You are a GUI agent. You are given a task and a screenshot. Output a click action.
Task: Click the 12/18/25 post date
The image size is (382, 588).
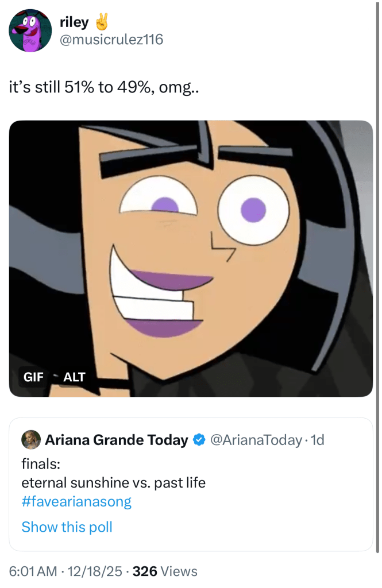pyautogui.click(x=95, y=571)
